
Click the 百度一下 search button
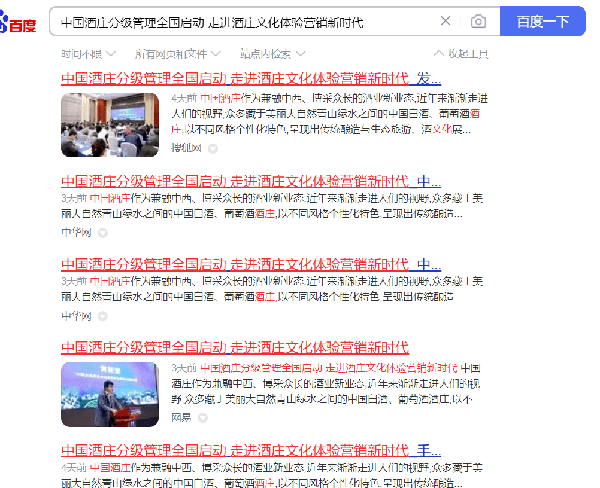(542, 21)
